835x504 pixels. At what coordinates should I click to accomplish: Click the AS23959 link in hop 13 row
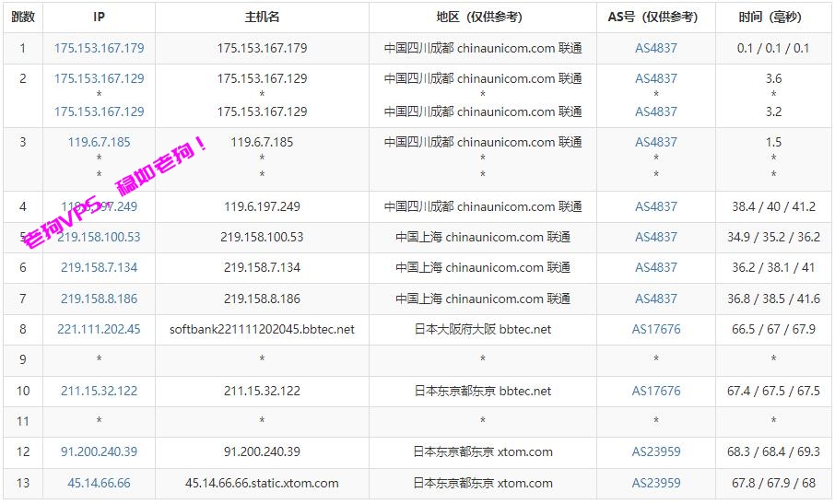pos(655,483)
